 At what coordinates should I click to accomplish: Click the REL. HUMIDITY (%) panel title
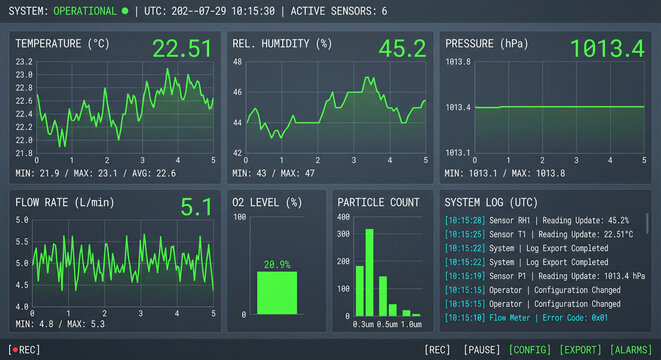(282, 44)
